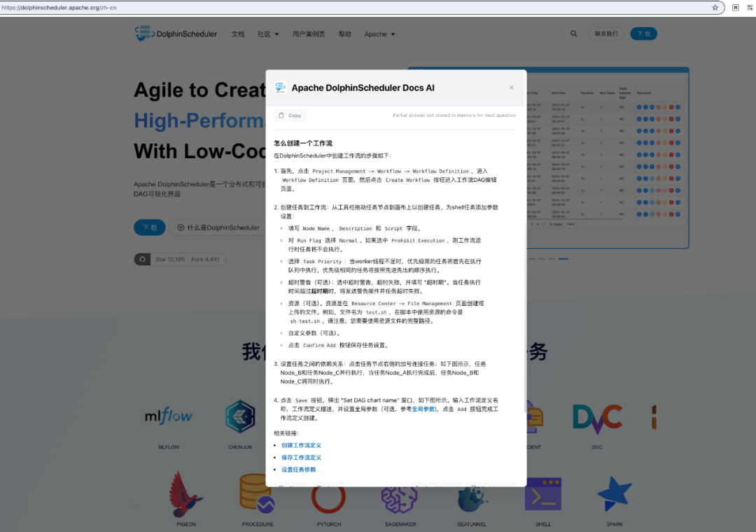756x532 pixels.
Task: Click the Docs AI dolphin icon in the dialog title
Action: pos(280,87)
